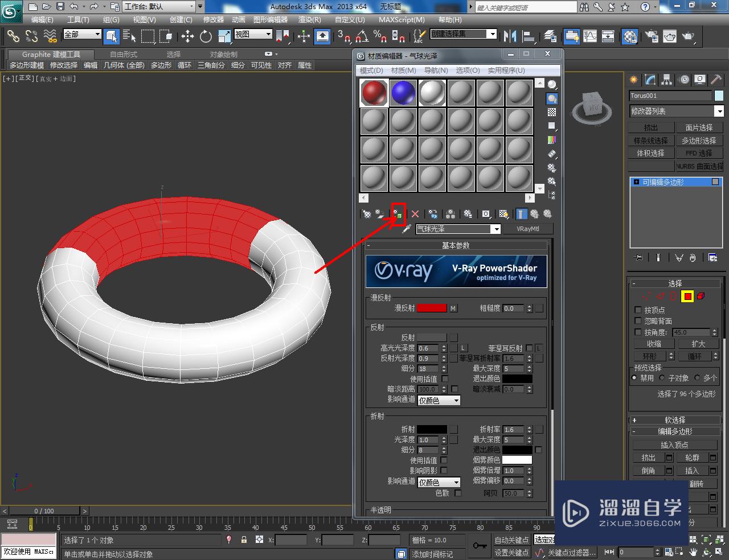Click Get Material icon in material editor

tap(367, 214)
